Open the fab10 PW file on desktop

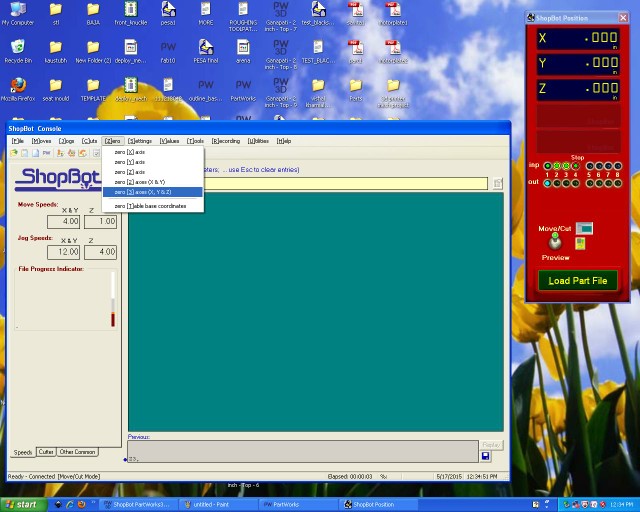[x=168, y=51]
